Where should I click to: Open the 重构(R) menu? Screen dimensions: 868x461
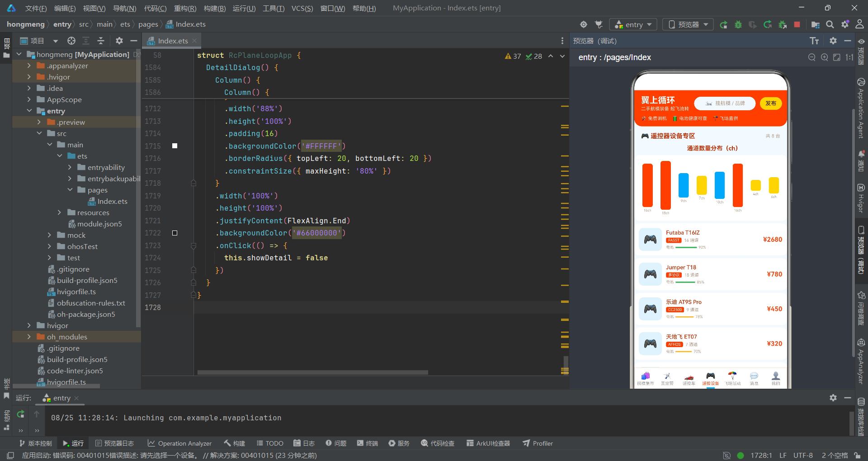185,8
